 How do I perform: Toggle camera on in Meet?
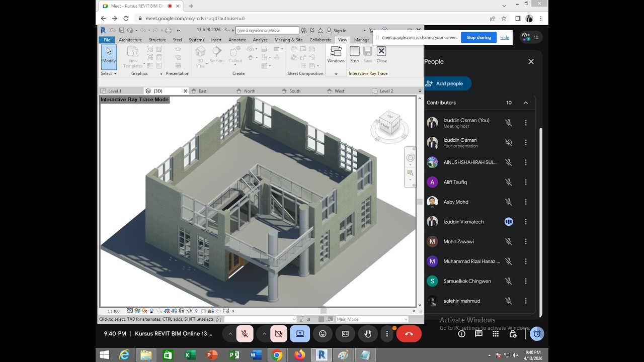[x=278, y=333]
